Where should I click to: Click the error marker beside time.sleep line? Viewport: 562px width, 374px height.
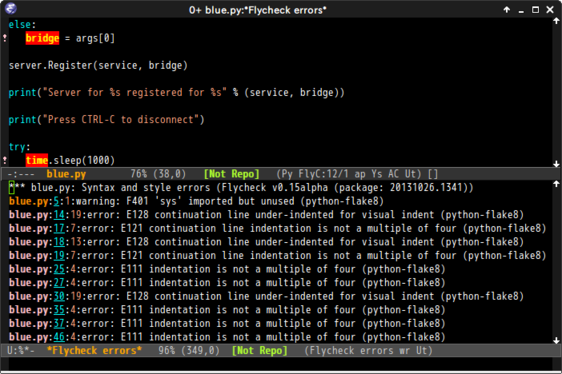(x=5, y=160)
